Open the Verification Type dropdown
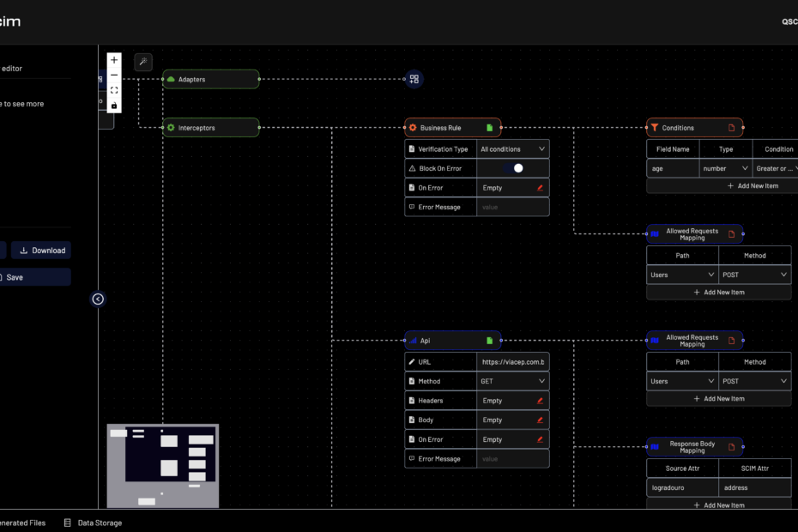 [x=512, y=149]
